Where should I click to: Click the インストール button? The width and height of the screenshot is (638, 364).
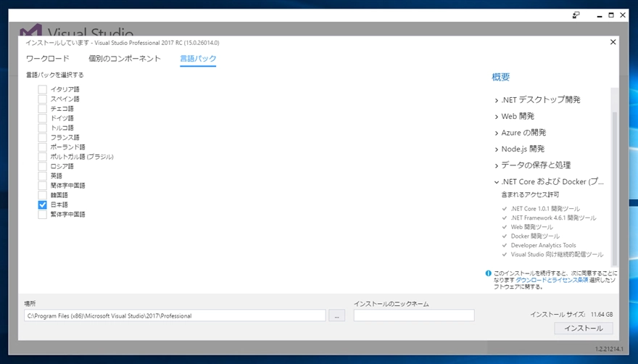[584, 328]
